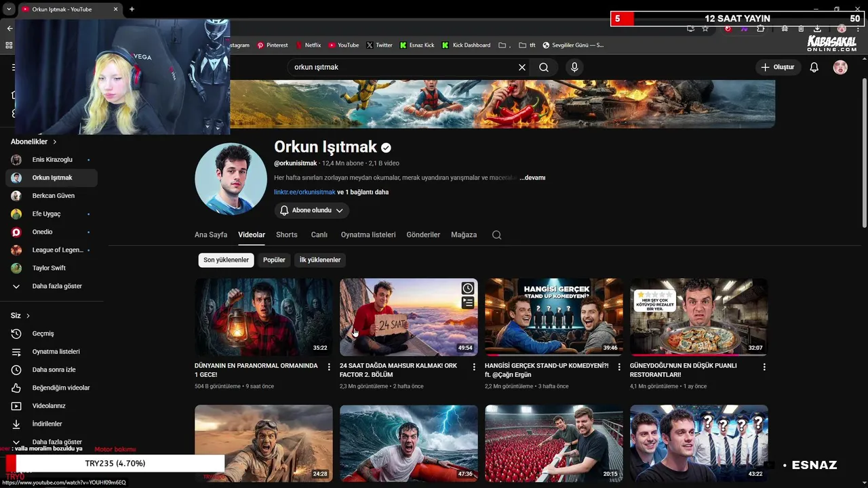Open a new browser tab
Screen dimensions: 868x488
(132, 9)
